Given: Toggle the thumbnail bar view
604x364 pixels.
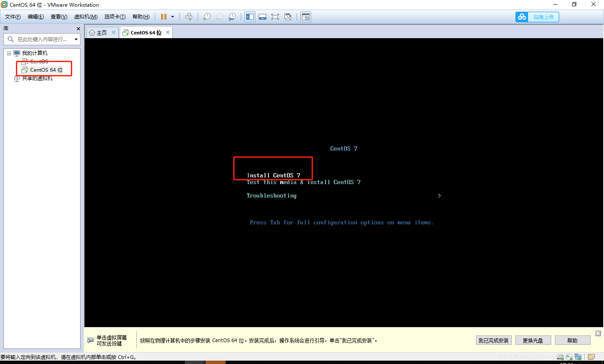Looking at the screenshot, I should 263,17.
